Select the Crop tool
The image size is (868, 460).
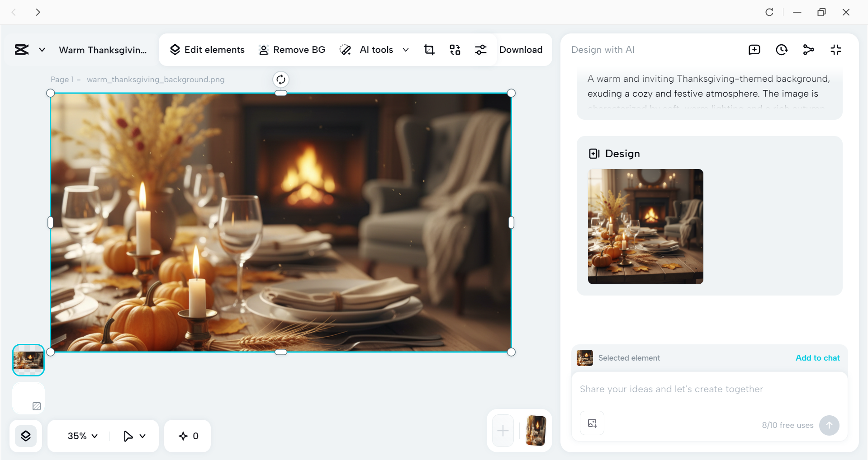(x=429, y=50)
